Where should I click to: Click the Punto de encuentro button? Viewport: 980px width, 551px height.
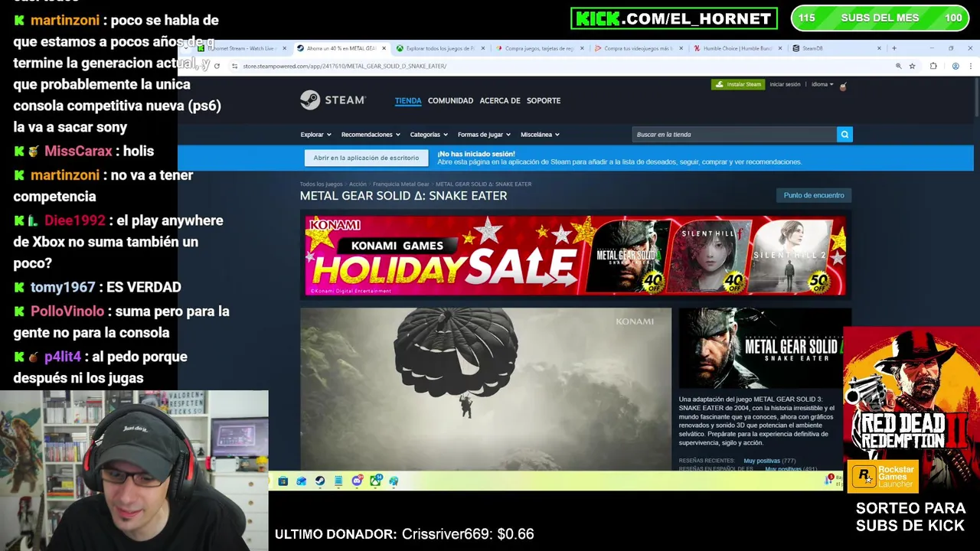tap(814, 195)
